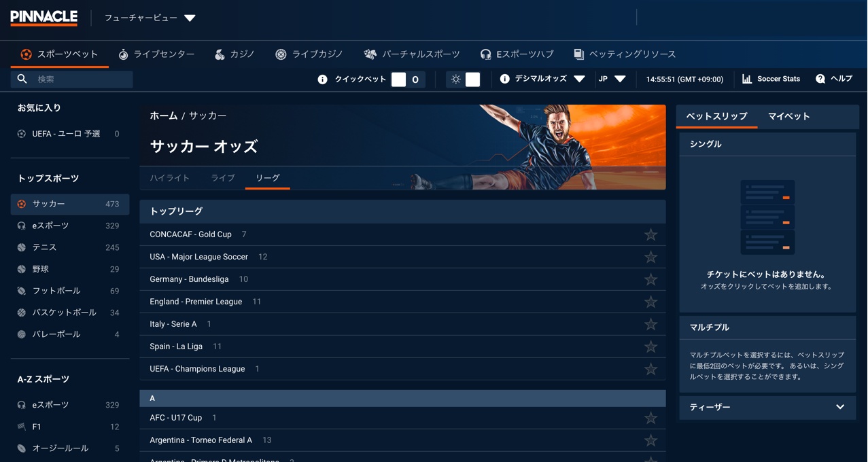Image resolution: width=868 pixels, height=462 pixels.
Task: Select フットボール in the sidebar
Action: tap(69, 291)
